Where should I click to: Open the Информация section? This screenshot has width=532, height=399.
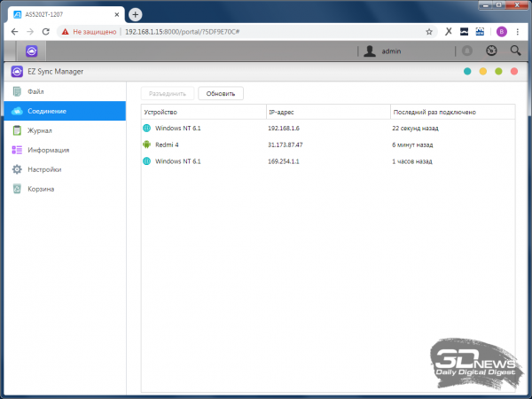point(47,150)
